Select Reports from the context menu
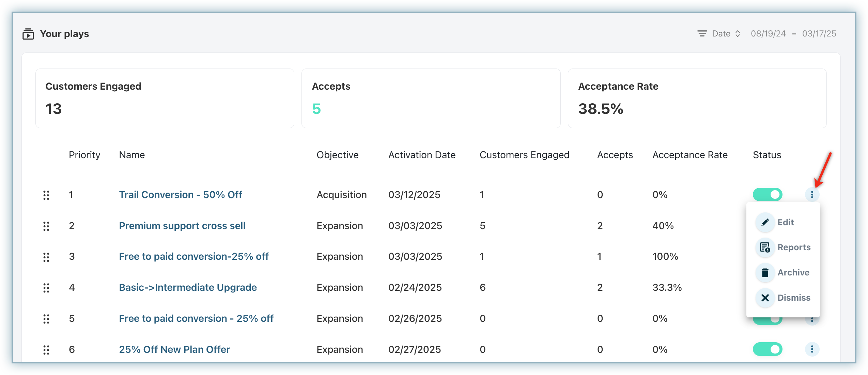This screenshot has height=375, width=868. click(794, 247)
